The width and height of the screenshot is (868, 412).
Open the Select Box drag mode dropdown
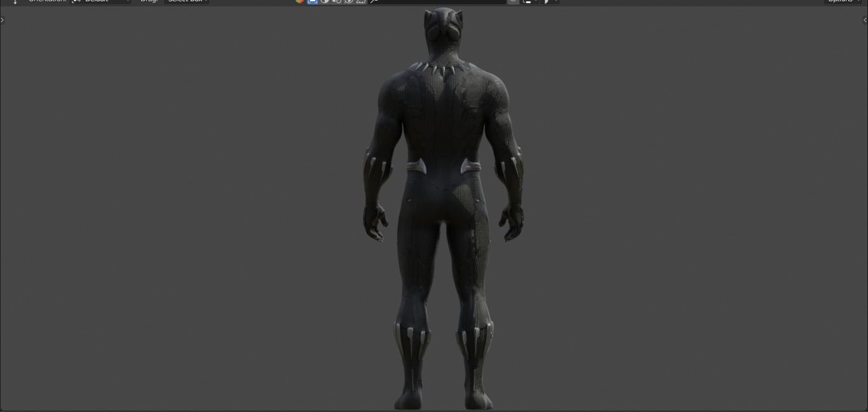click(x=186, y=1)
